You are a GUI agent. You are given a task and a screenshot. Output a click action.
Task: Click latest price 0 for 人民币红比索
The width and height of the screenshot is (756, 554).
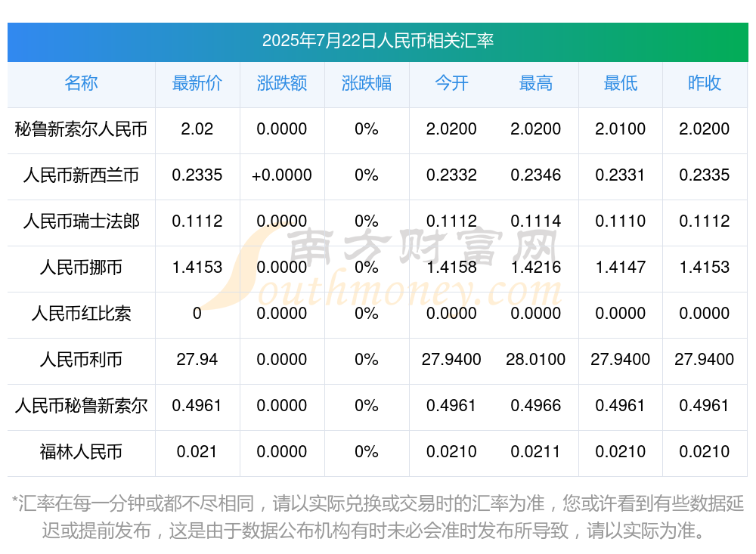tap(197, 314)
